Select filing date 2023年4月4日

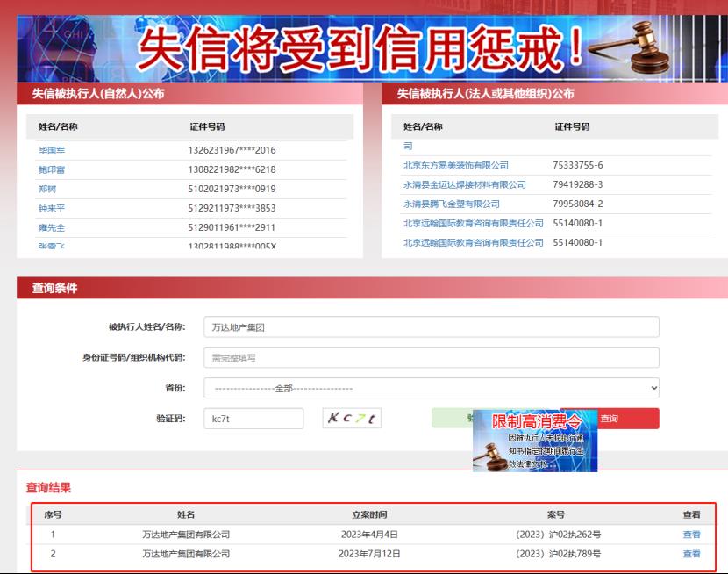[369, 535]
